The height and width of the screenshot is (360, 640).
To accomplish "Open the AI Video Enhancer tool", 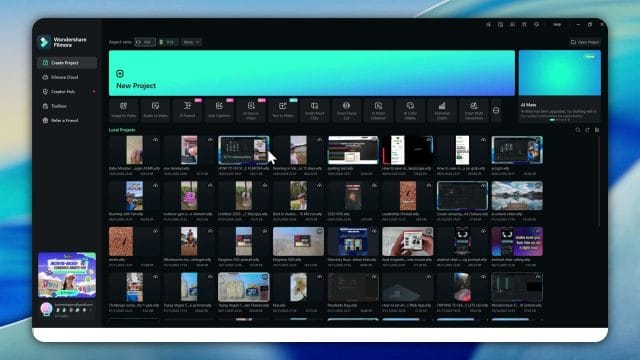I will point(378,110).
